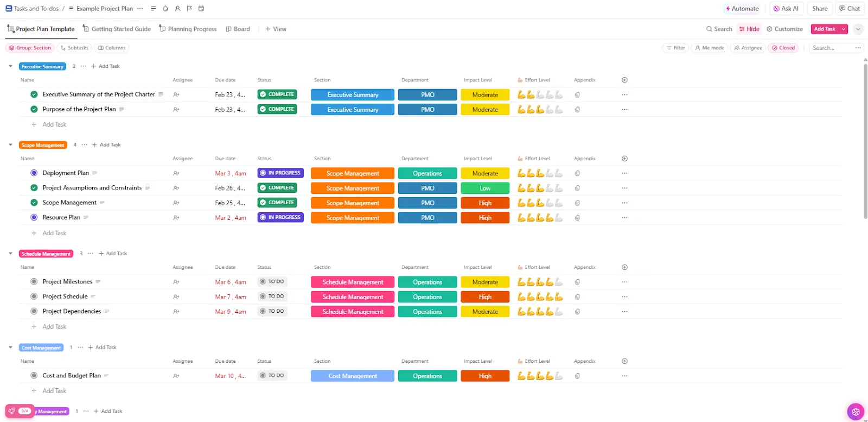
Task: Mark Deployment Plan status circle
Action: pyautogui.click(x=34, y=173)
